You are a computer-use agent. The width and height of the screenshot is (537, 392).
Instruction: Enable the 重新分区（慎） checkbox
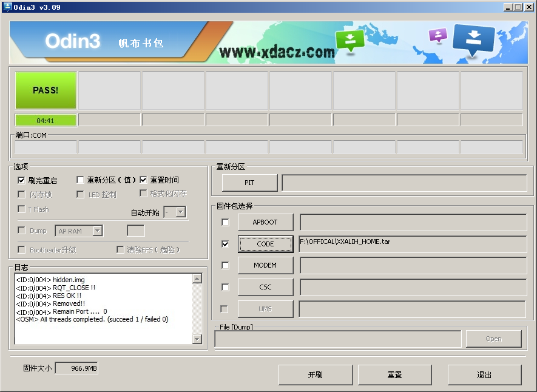click(x=80, y=180)
